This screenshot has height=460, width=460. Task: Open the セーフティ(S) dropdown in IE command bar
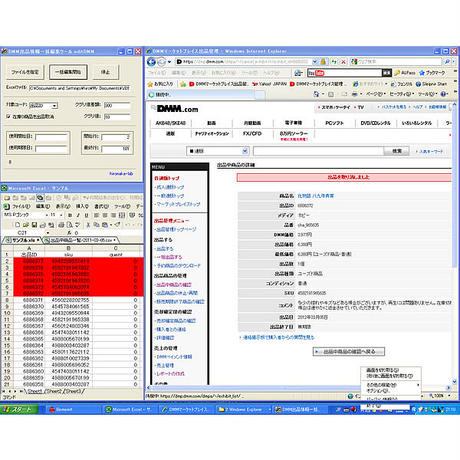pos(402,94)
